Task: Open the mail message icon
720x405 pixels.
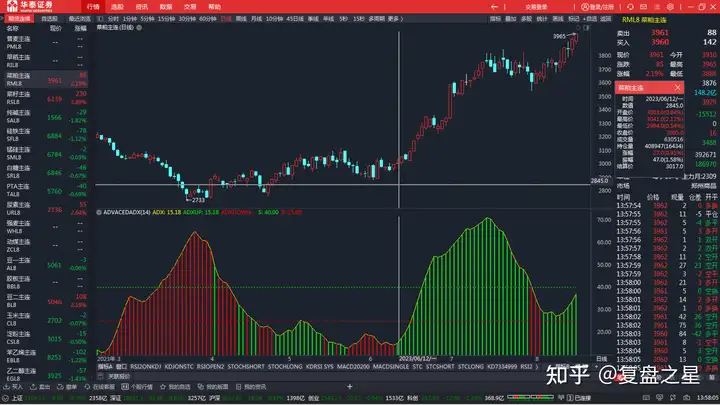Action: tap(643, 7)
